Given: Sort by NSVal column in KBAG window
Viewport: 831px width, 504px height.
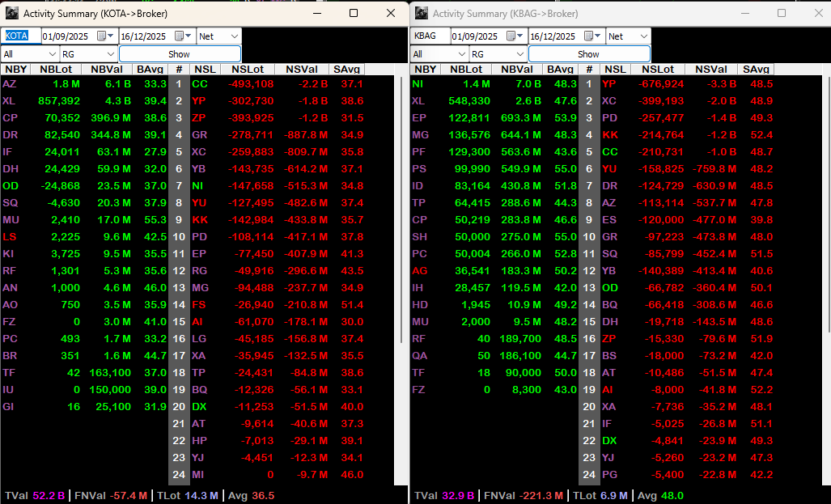Looking at the screenshot, I should [x=711, y=70].
